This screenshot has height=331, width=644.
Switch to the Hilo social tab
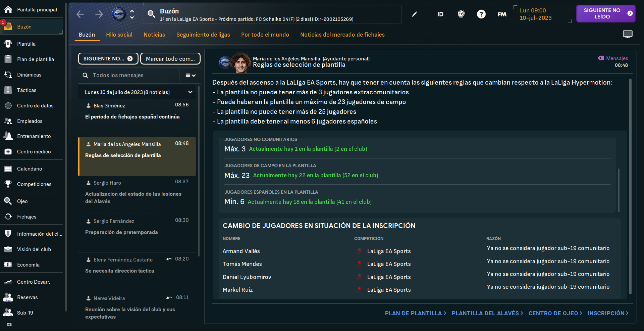point(119,35)
